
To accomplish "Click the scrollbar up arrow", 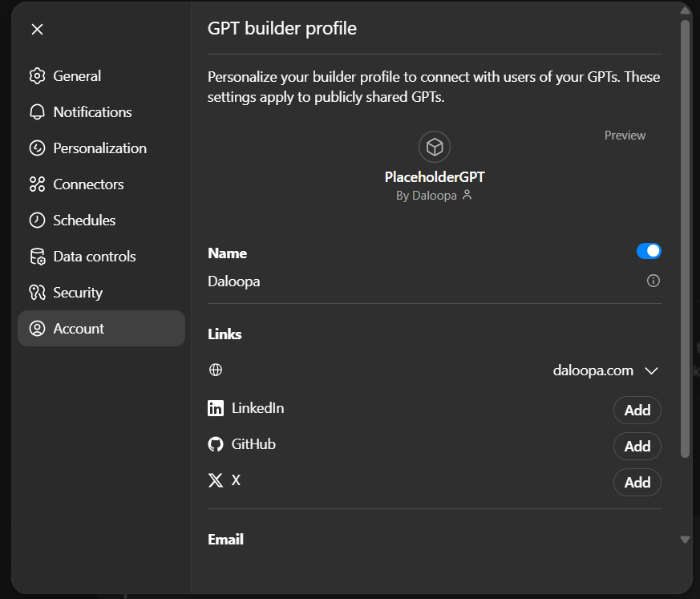I will tap(685, 10).
